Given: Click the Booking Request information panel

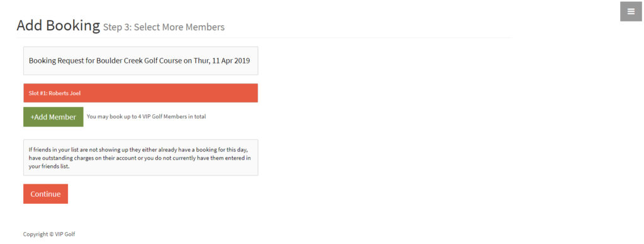Looking at the screenshot, I should (x=140, y=61).
